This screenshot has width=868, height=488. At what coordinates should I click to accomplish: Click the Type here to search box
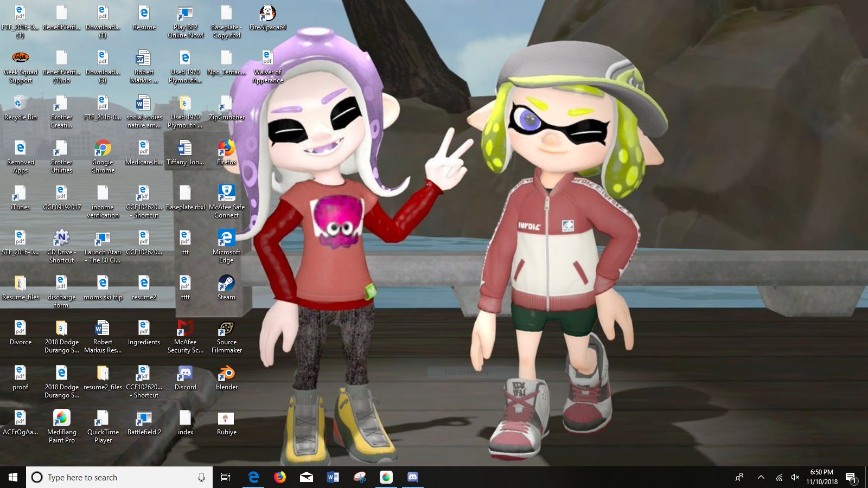click(x=119, y=477)
